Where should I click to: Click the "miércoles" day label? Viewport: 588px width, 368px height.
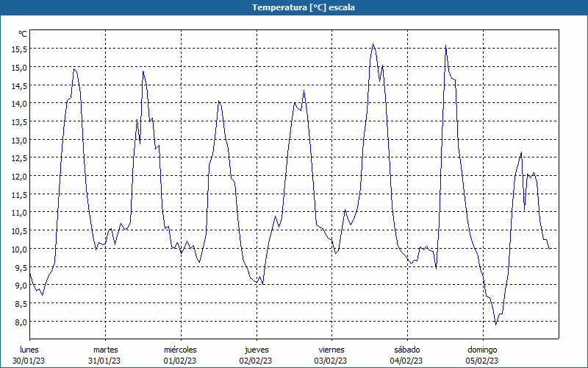180,350
